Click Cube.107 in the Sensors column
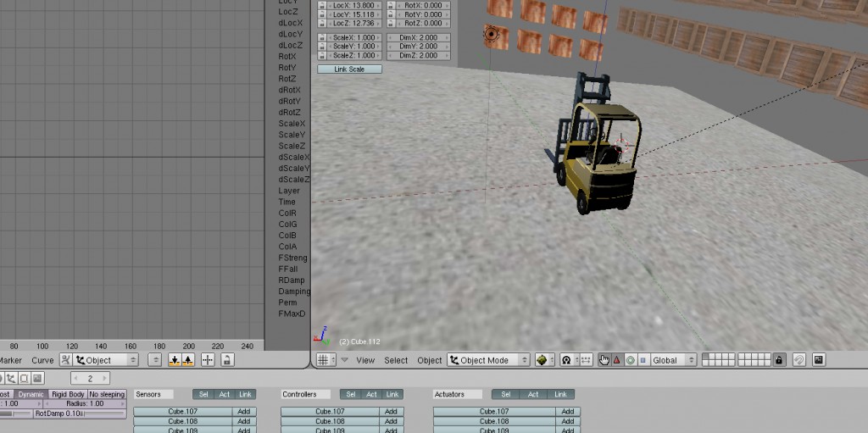Viewport: 868px width, 433px height. [183, 412]
